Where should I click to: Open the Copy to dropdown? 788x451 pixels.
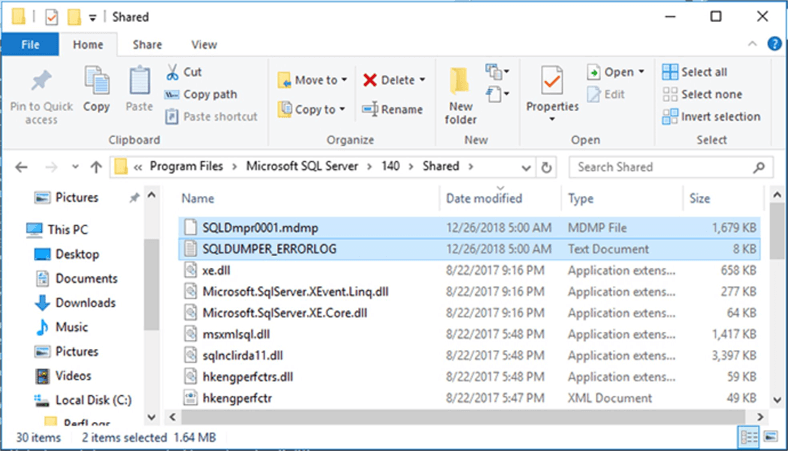pyautogui.click(x=311, y=109)
